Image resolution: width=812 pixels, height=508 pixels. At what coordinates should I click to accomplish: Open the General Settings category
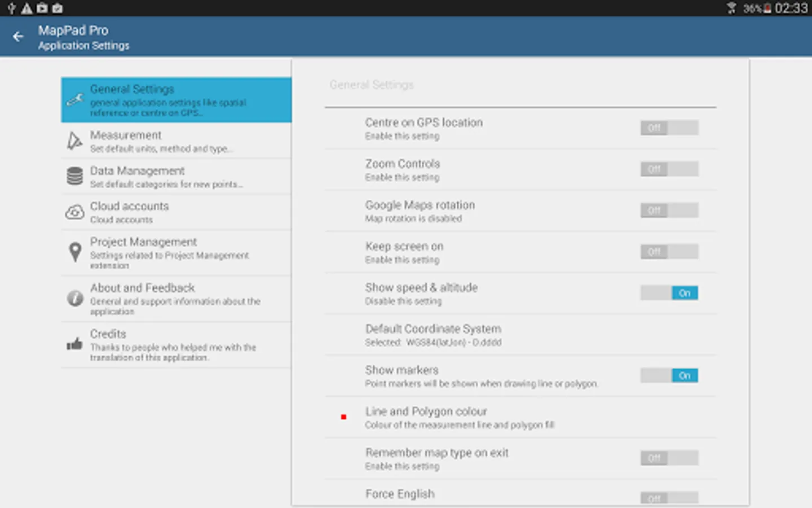point(176,100)
